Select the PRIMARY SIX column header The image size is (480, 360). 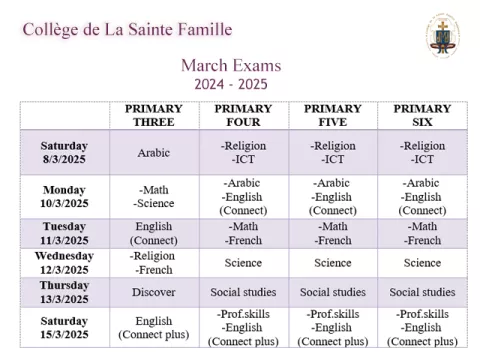point(422,115)
